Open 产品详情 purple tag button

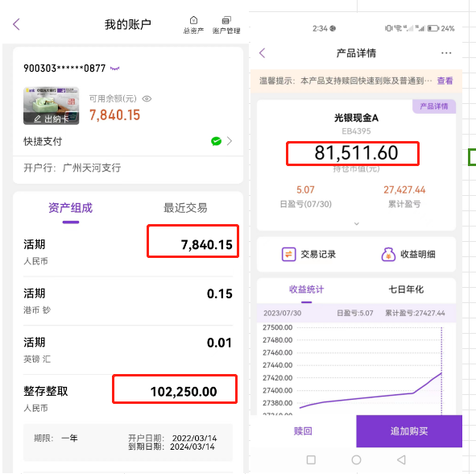pos(434,106)
